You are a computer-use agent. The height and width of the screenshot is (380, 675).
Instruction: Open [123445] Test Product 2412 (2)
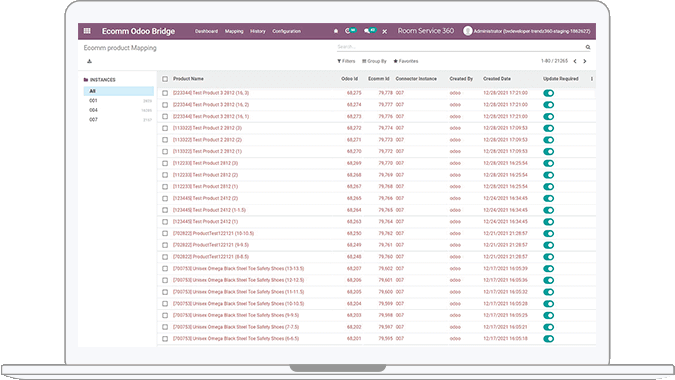coord(205,198)
